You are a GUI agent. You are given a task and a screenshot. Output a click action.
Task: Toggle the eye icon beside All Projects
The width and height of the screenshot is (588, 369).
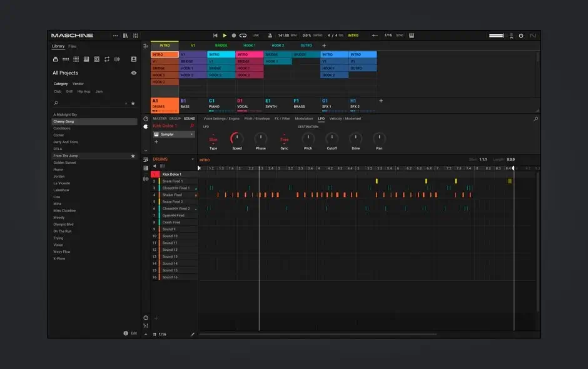pos(133,73)
